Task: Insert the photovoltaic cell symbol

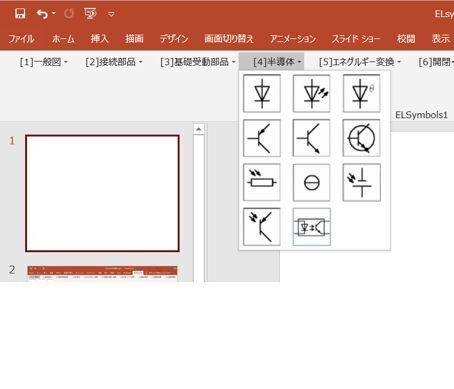Action: [x=362, y=182]
